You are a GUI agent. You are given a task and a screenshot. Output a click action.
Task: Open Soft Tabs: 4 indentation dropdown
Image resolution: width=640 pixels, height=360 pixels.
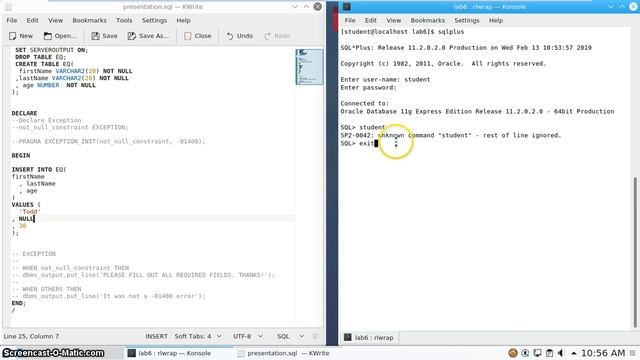(x=198, y=336)
